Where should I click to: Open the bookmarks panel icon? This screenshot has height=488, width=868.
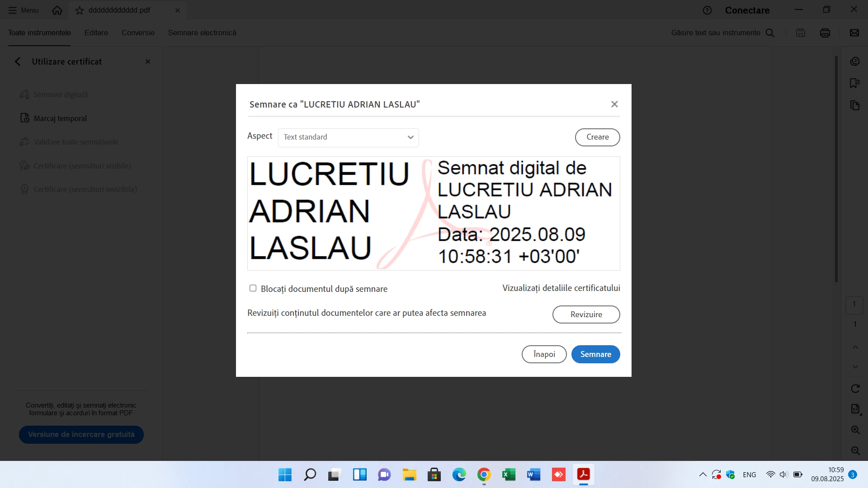[854, 83]
